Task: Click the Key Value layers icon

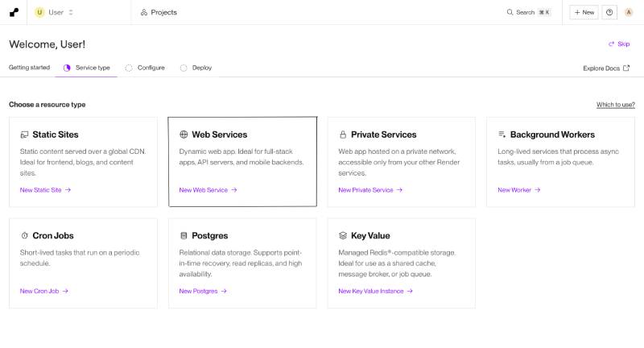Action: tap(343, 236)
